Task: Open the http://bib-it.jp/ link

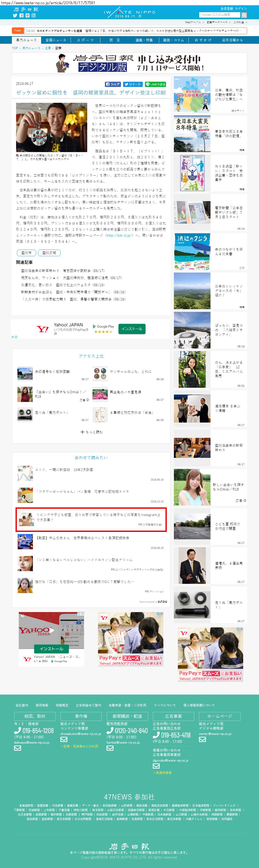Action: click(119, 235)
